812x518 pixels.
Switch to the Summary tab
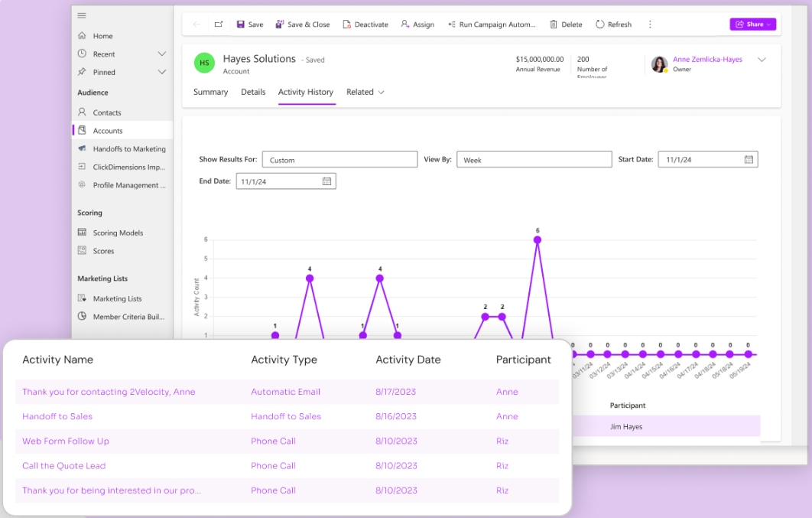211,92
